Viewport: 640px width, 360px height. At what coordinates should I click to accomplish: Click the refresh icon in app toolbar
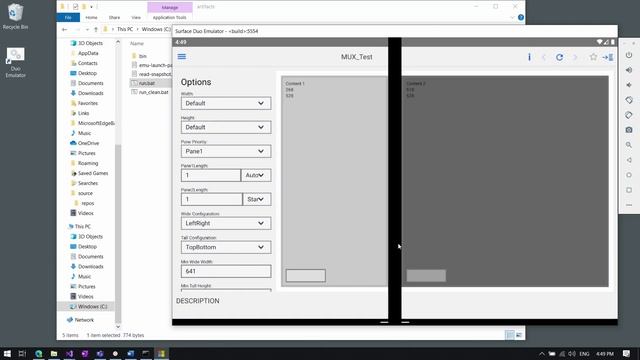click(x=560, y=57)
